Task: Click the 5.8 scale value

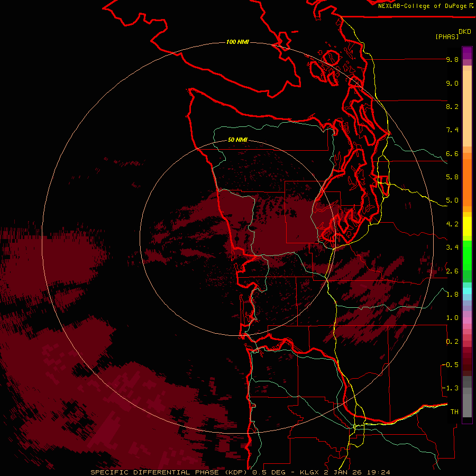Action: coord(452,177)
